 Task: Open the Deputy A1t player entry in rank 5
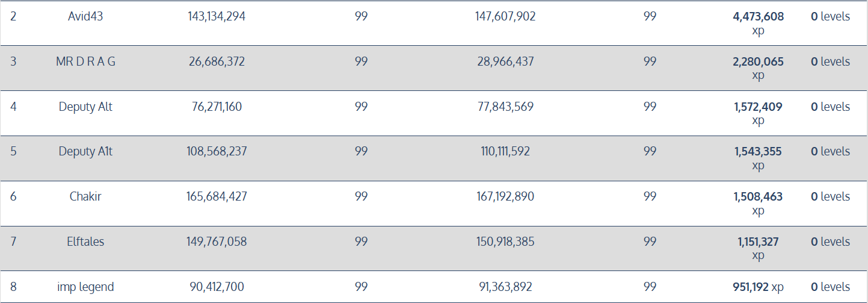click(85, 151)
